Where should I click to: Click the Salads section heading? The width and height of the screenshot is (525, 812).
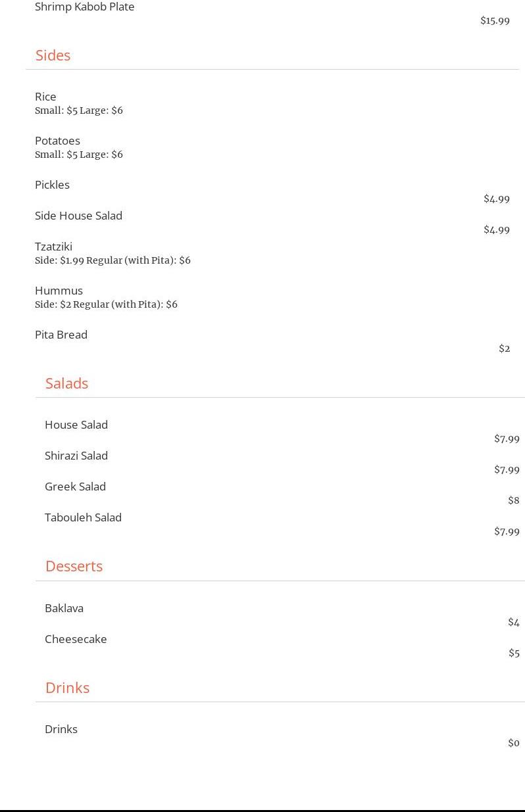coord(66,383)
